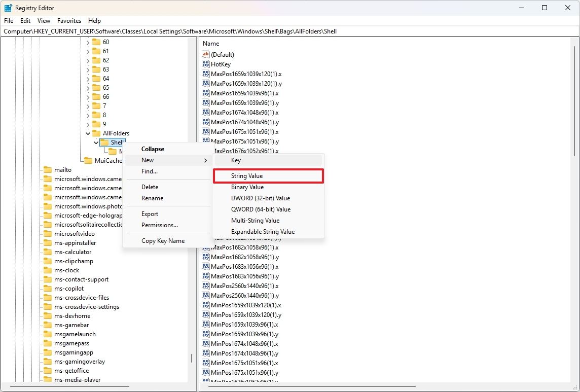The height and width of the screenshot is (392, 580).
Task: Choose Export from the context menu
Action: (x=150, y=213)
